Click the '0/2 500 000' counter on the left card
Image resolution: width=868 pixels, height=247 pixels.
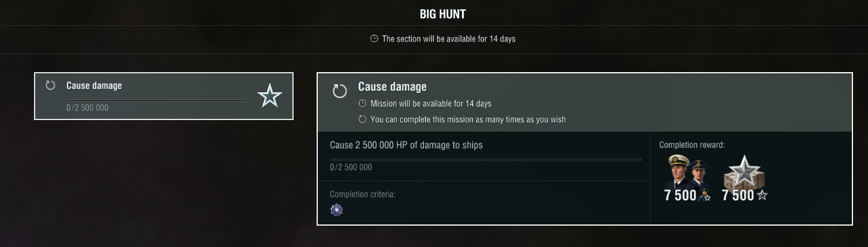tap(87, 108)
